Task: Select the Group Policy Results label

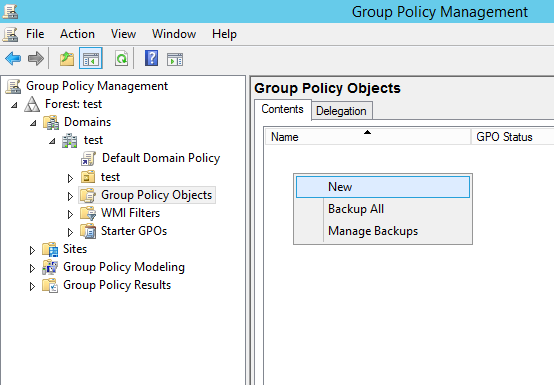Action: point(117,285)
